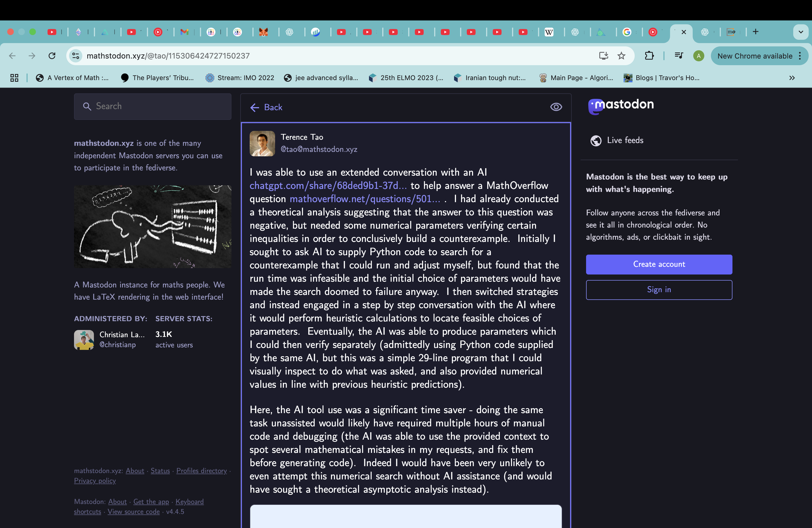Open the Chrome extensions puzzle icon
812x528 pixels.
pyautogui.click(x=649, y=56)
